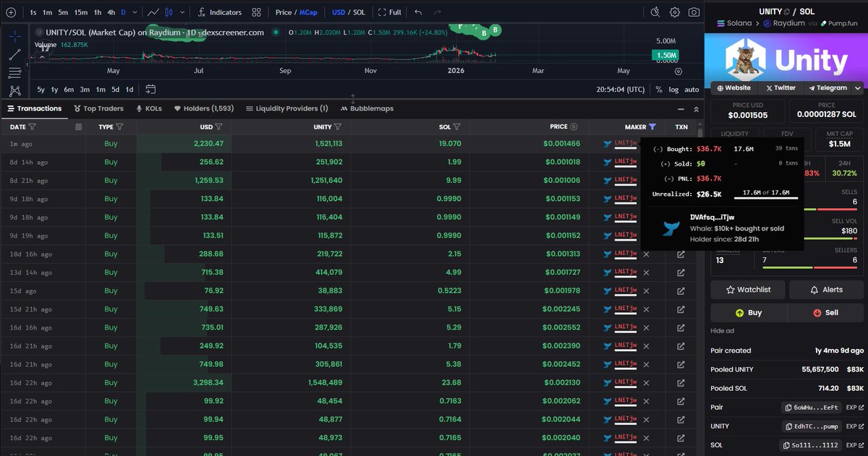The width and height of the screenshot is (868, 456).
Task: Add a symbol to compare with the plus icon
Action: [x=10, y=12]
